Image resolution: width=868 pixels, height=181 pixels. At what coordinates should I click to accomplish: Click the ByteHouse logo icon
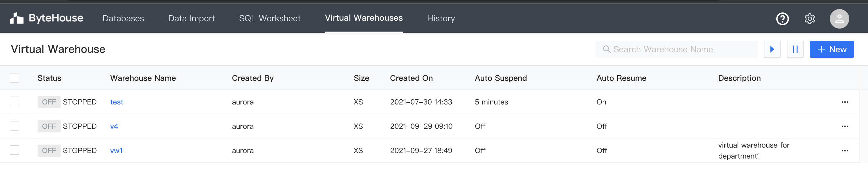click(x=17, y=18)
